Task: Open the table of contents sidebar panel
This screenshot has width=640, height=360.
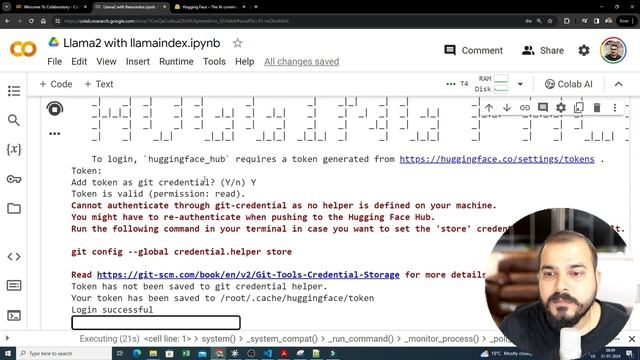Action: tap(14, 91)
